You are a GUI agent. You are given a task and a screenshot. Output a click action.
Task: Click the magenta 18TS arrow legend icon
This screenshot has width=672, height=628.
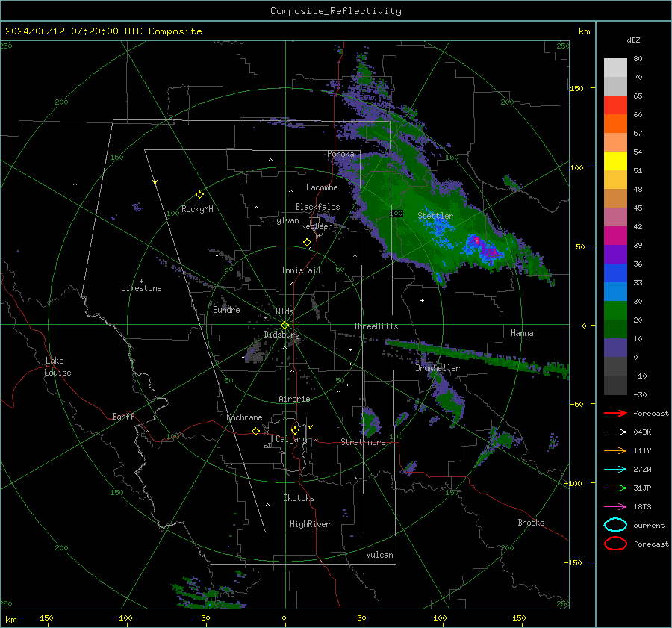click(x=615, y=507)
